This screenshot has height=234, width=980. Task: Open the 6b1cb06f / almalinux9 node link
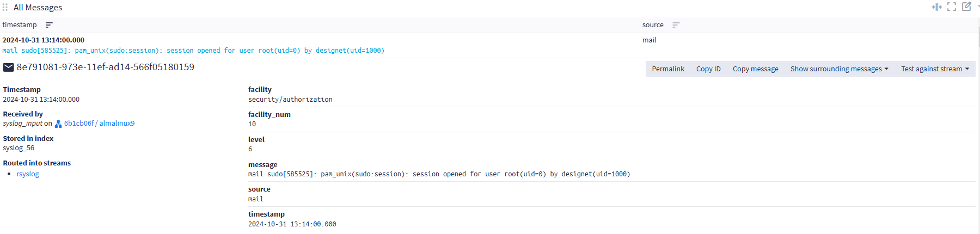99,124
